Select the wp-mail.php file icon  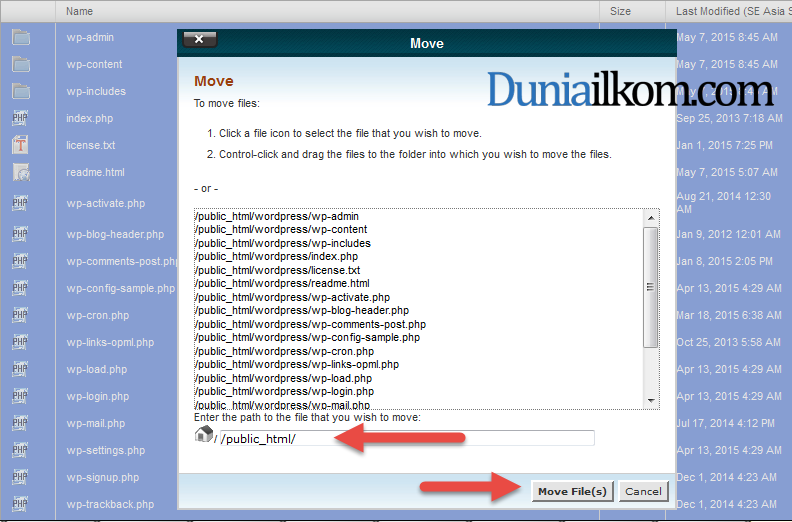click(20, 423)
